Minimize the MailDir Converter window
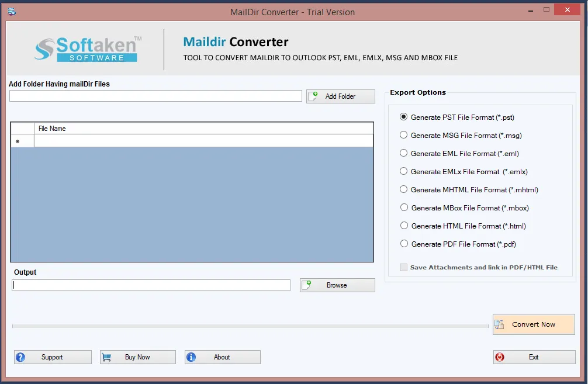The image size is (588, 384). tap(531, 11)
